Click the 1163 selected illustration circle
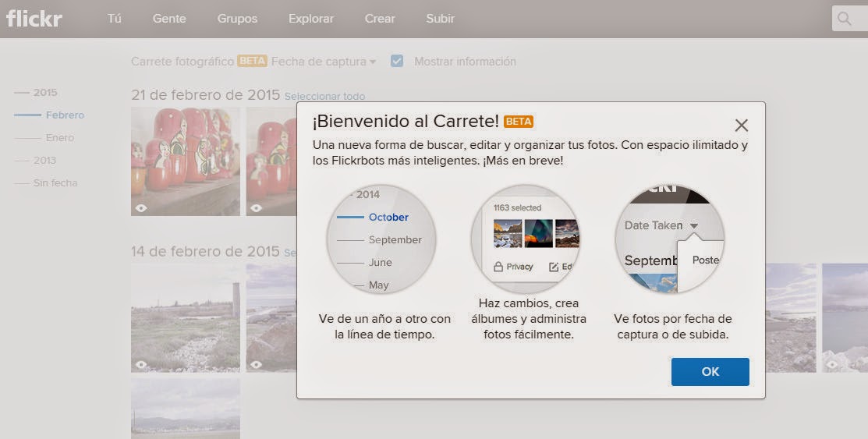 pyautogui.click(x=526, y=239)
